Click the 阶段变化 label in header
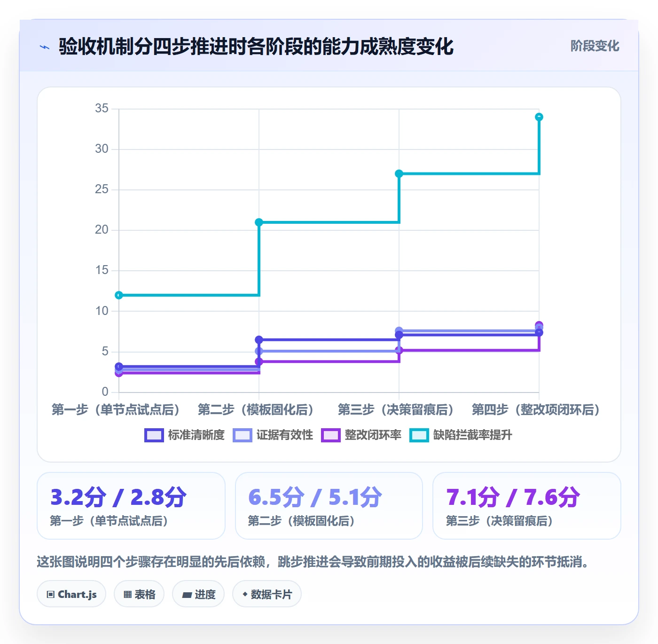Screen dimensions: 658x644 click(x=595, y=46)
